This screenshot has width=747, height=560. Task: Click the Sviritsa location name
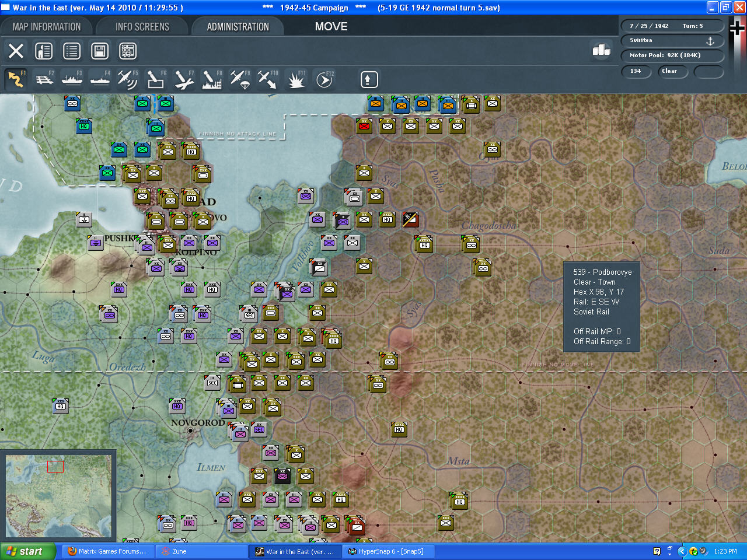click(x=641, y=40)
